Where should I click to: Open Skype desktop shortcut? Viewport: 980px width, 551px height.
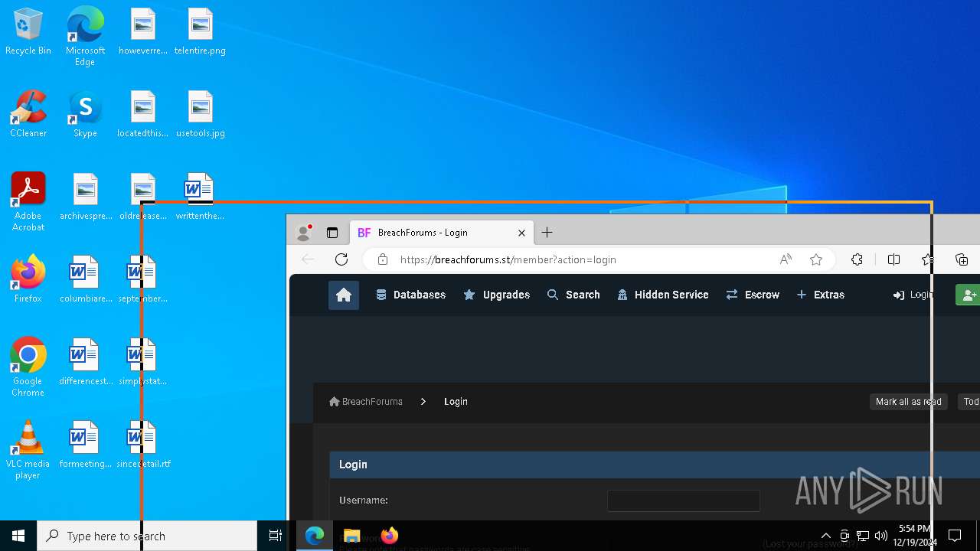pyautogui.click(x=85, y=114)
